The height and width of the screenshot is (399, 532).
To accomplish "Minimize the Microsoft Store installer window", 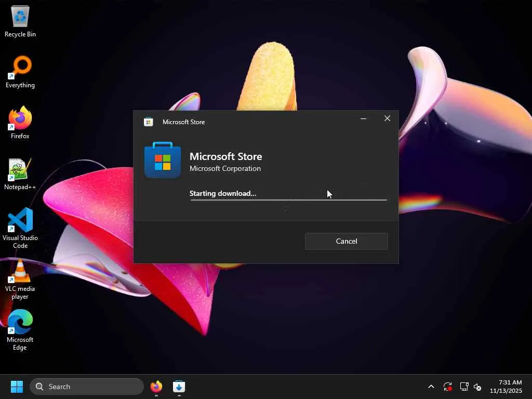I will (363, 118).
